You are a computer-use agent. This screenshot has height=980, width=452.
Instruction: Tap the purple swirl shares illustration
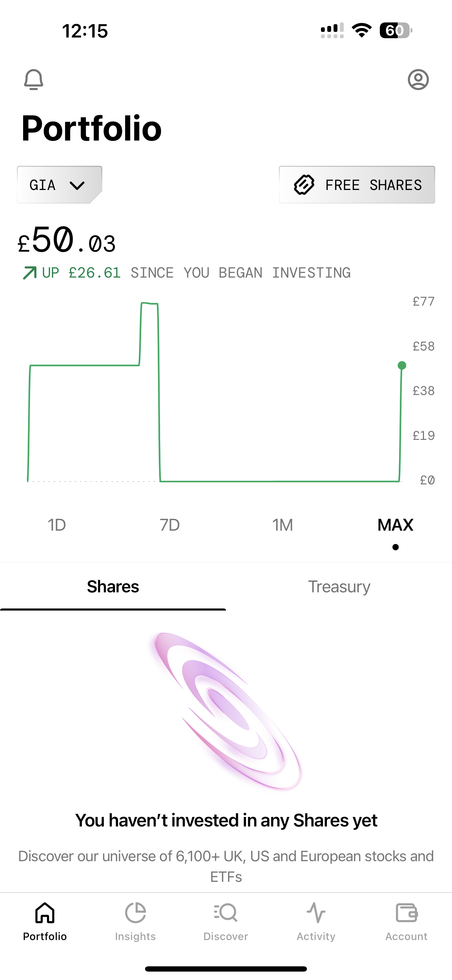coord(227,711)
